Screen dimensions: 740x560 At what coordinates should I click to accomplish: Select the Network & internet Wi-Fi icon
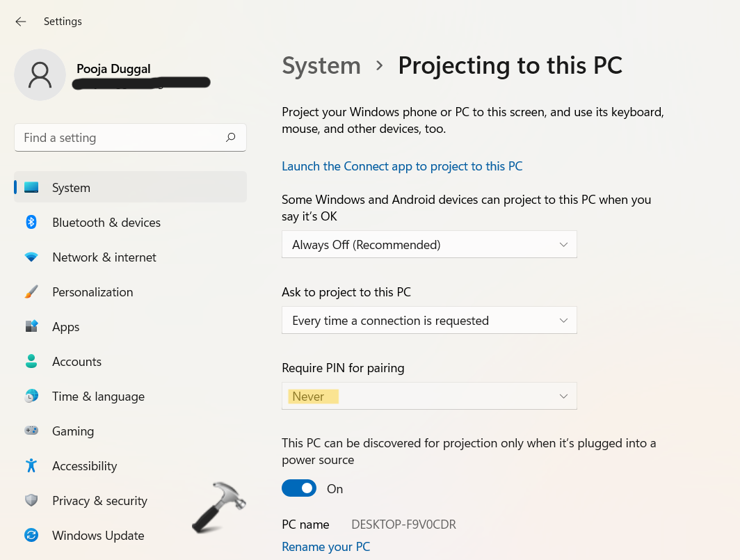click(x=31, y=257)
